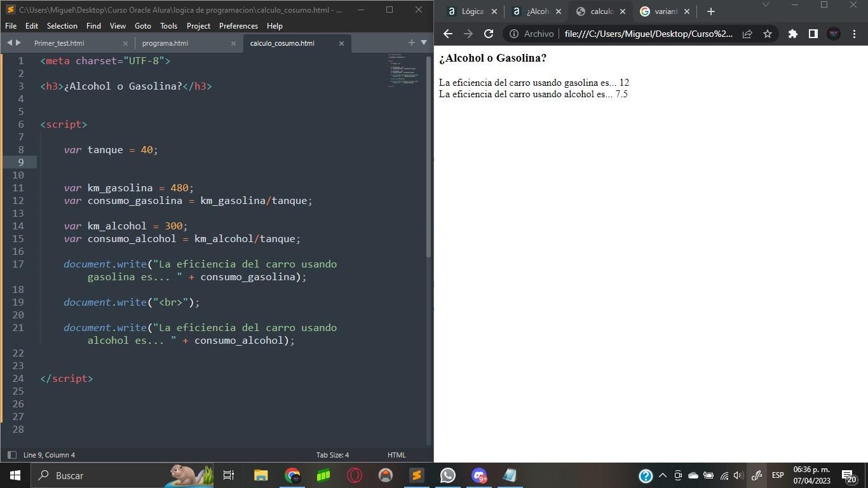Click the tanque variable on line 8
This screenshot has width=868, height=488.
coord(105,150)
